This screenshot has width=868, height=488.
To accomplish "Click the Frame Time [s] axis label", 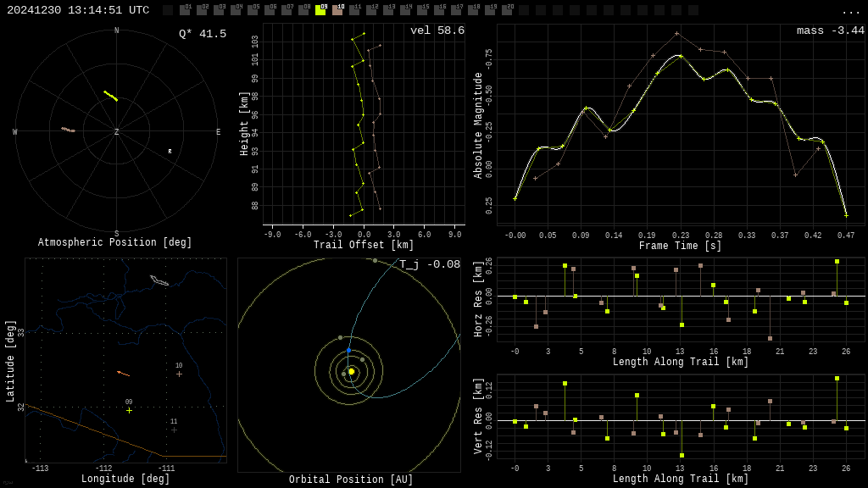I will tap(681, 246).
